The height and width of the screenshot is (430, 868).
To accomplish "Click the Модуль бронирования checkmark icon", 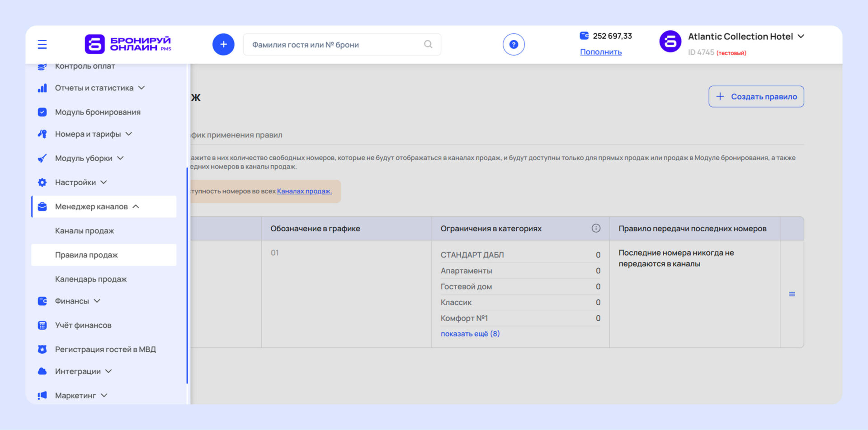I will (x=42, y=112).
